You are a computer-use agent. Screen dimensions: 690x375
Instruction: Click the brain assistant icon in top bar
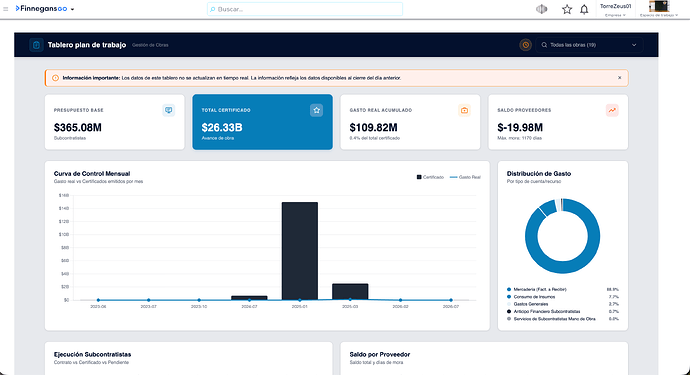[x=542, y=9]
